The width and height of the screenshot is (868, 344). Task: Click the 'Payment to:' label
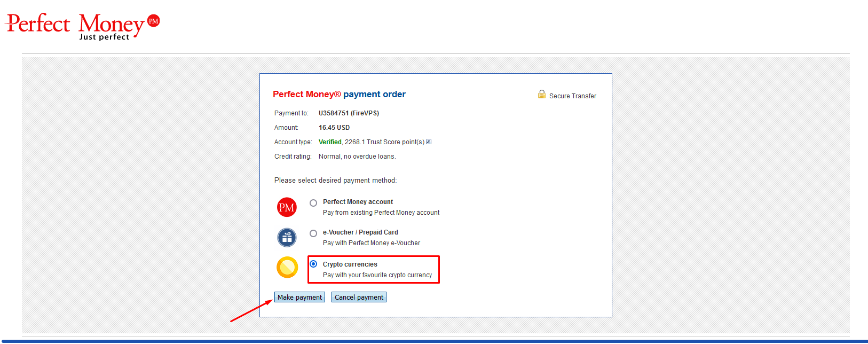(291, 113)
